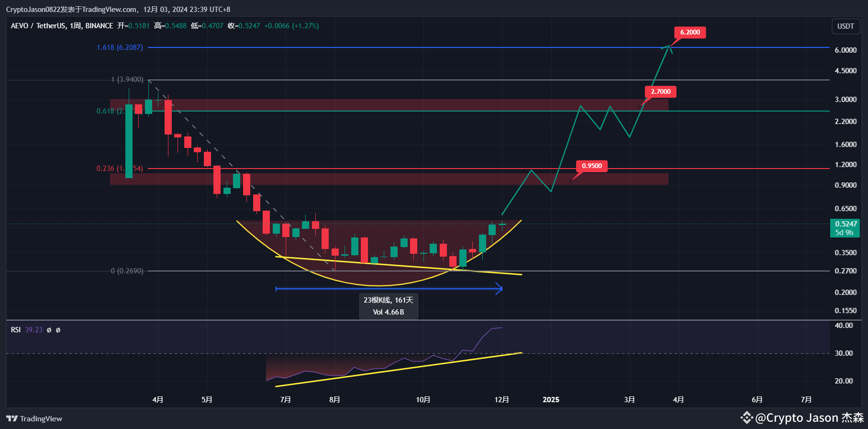Select the red 0.236 Fibonacci level label
This screenshot has height=429, width=868.
pos(120,169)
